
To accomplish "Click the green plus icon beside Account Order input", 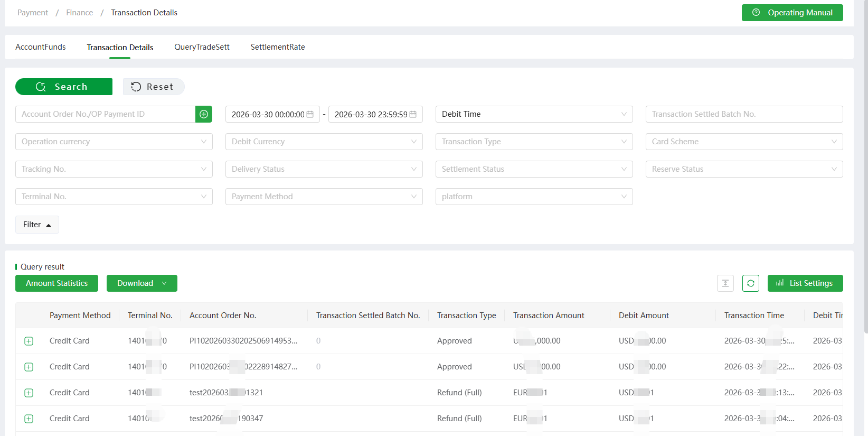I will pyautogui.click(x=204, y=114).
